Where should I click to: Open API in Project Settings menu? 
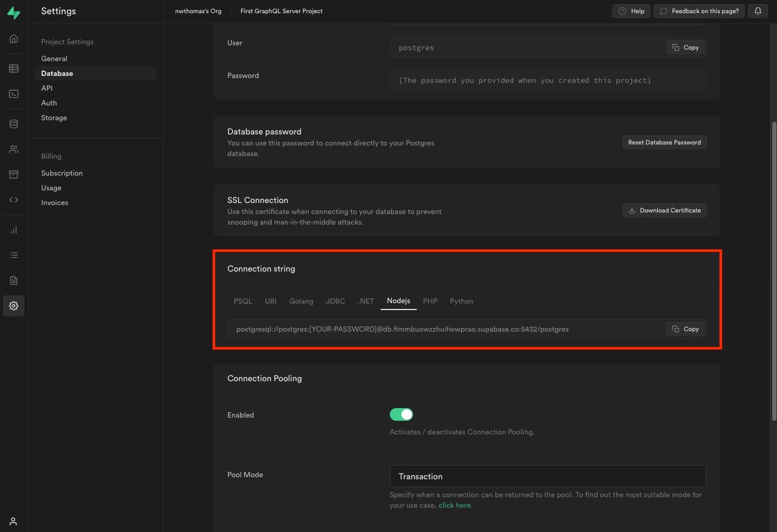(47, 88)
